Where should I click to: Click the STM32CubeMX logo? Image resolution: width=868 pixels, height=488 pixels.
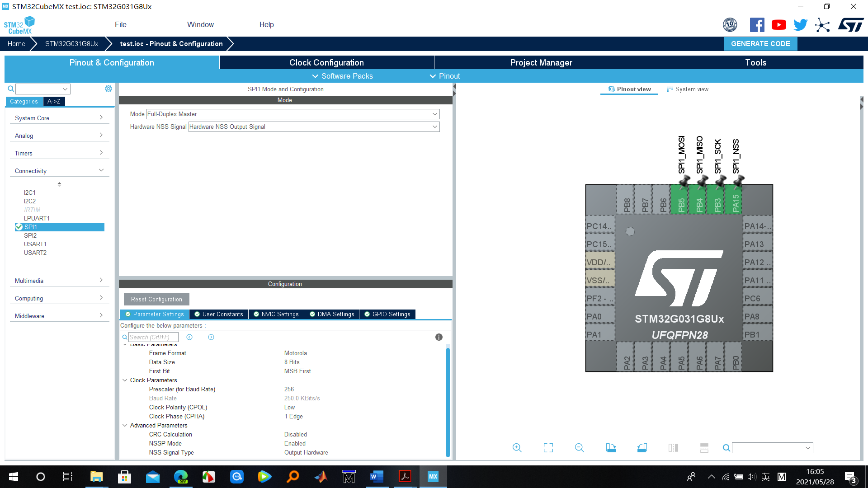click(x=19, y=25)
